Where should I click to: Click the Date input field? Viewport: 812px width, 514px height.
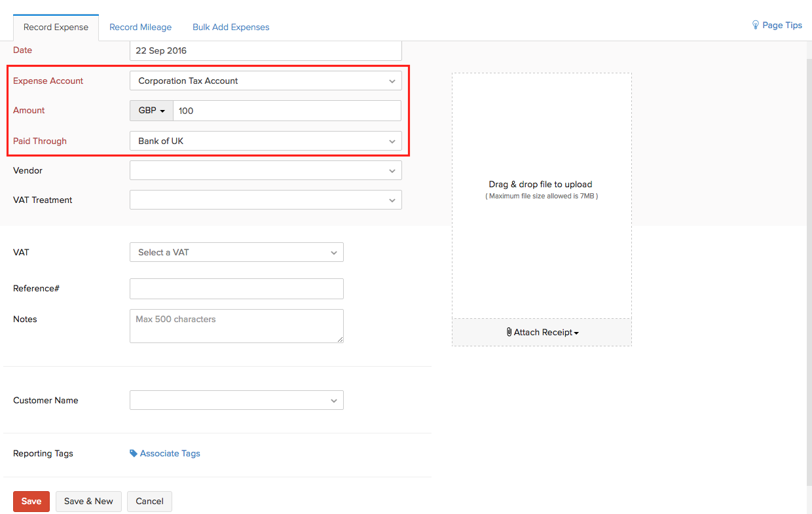point(265,50)
